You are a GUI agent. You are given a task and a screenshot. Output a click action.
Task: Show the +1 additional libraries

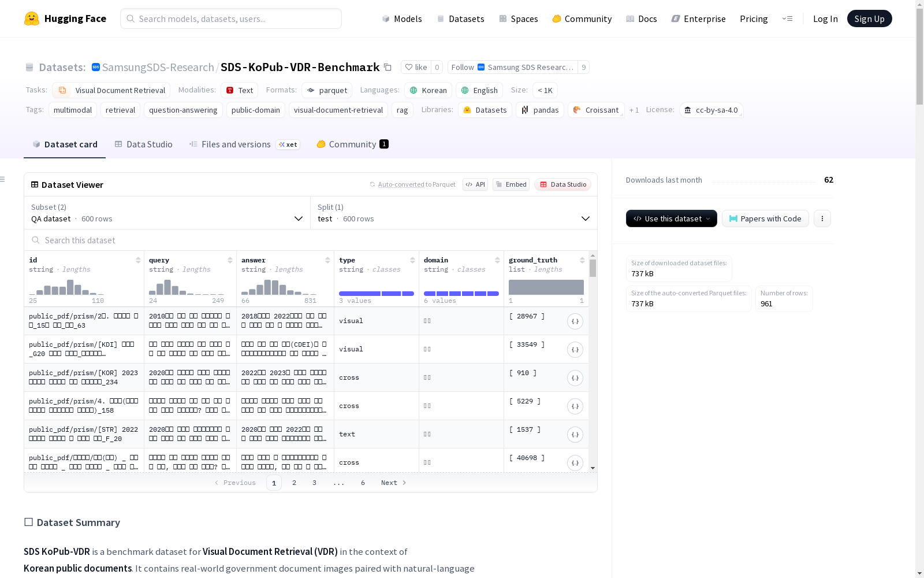[x=634, y=110]
